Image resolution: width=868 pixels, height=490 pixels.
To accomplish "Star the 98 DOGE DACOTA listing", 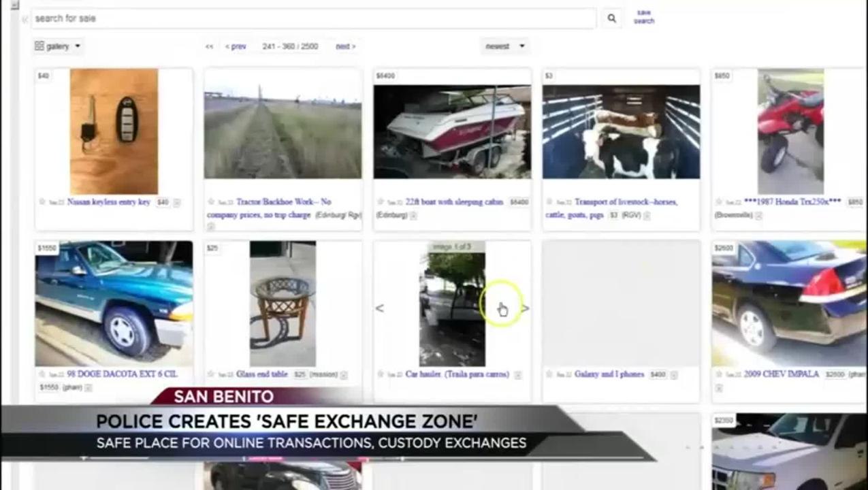I will (42, 374).
